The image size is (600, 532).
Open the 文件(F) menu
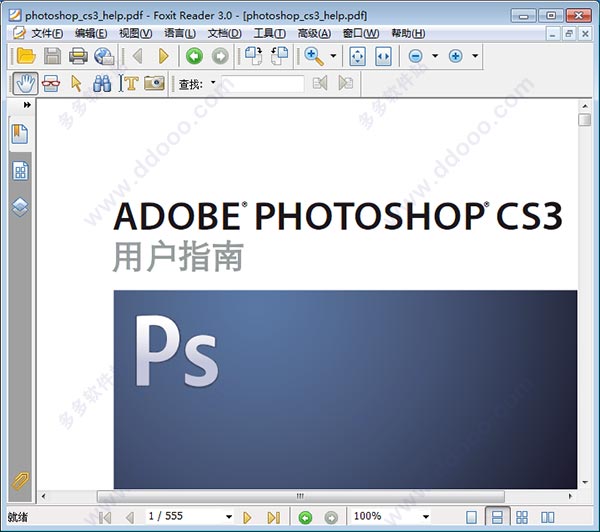[47, 34]
